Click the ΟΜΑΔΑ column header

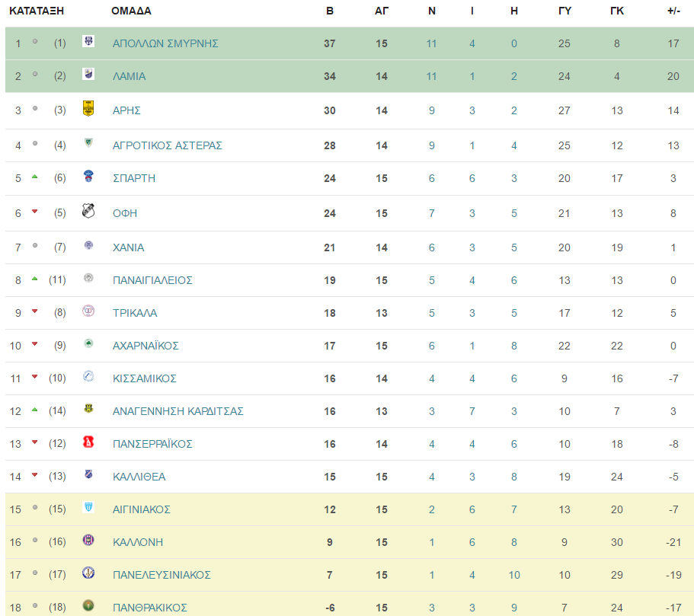coord(132,11)
